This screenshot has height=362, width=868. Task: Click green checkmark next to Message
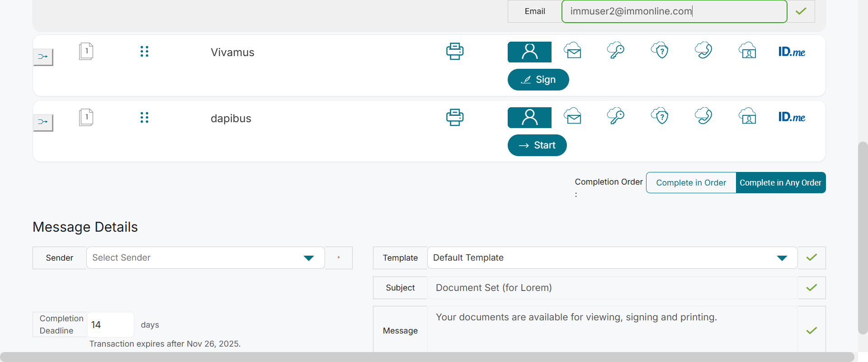click(811, 330)
